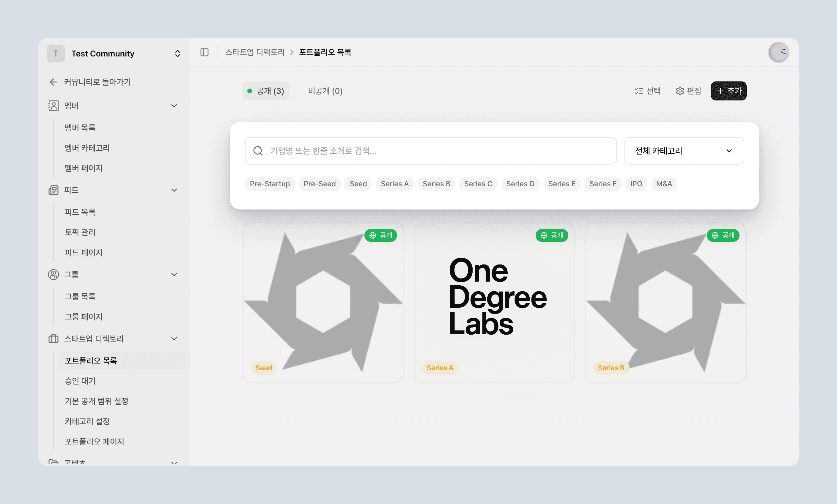Image resolution: width=837 pixels, height=504 pixels.
Task: Click the search magnifier icon
Action: coord(258,151)
